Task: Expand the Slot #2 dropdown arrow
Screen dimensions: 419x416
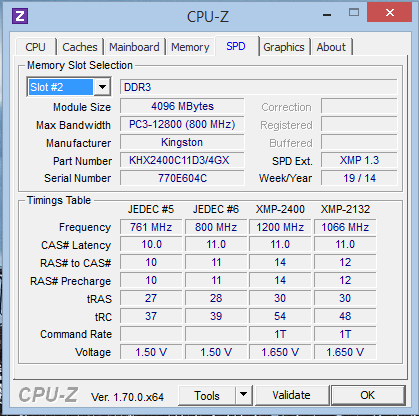Action: point(102,87)
